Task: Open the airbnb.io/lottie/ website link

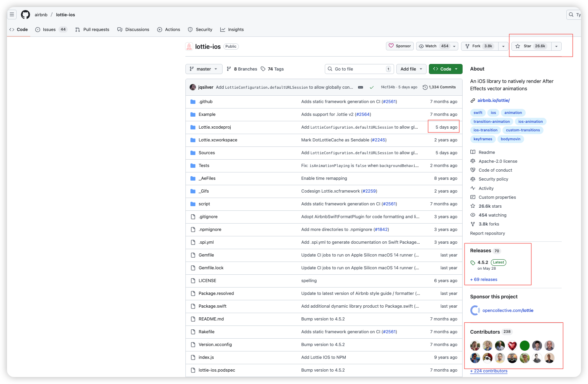Action: pyautogui.click(x=494, y=100)
